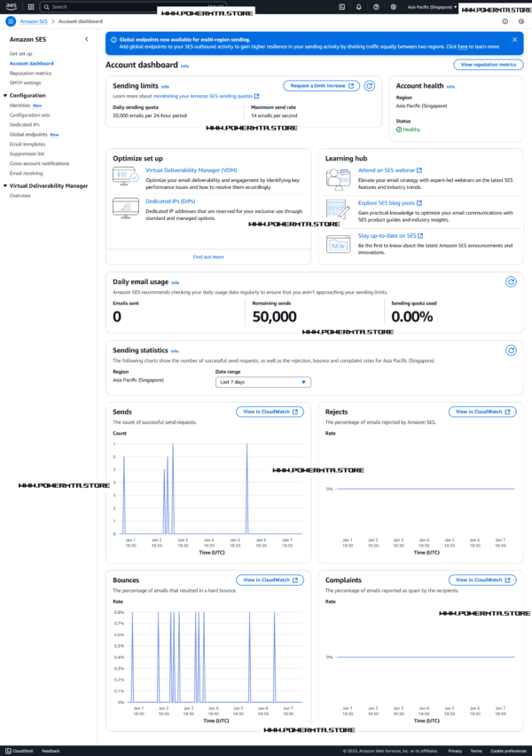
Task: Click the CloudShell icon in footer
Action: (8, 751)
